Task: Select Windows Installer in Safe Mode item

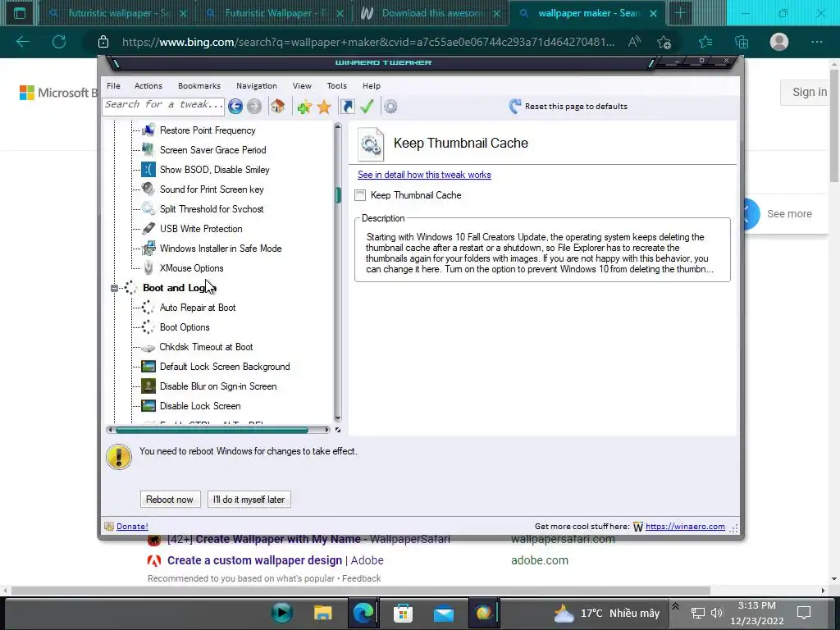Action: click(221, 249)
